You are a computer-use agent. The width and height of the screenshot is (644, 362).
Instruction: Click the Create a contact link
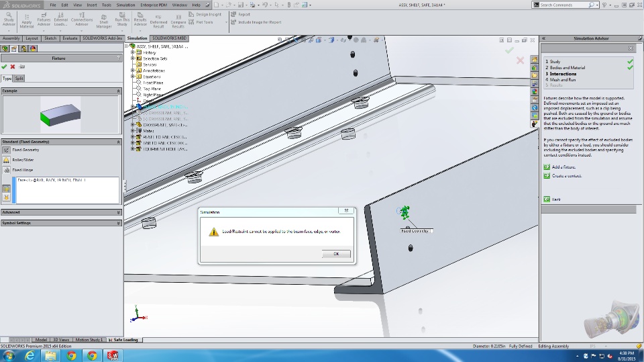pos(566,176)
